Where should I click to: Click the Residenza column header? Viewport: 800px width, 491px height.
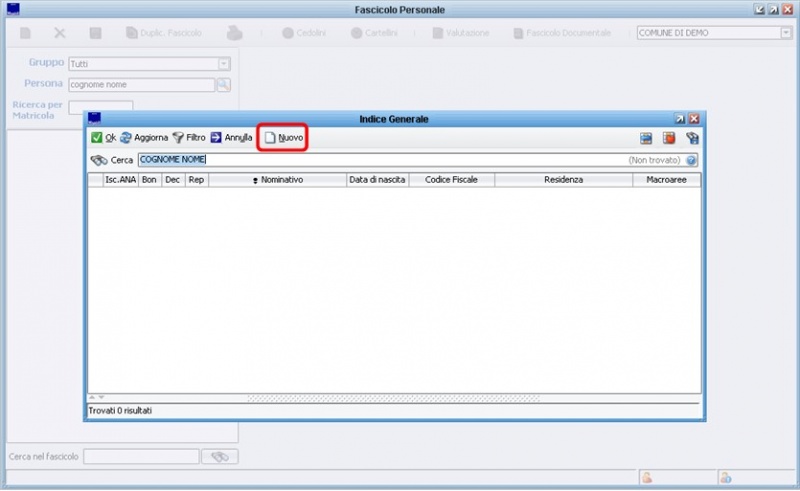pyautogui.click(x=563, y=180)
